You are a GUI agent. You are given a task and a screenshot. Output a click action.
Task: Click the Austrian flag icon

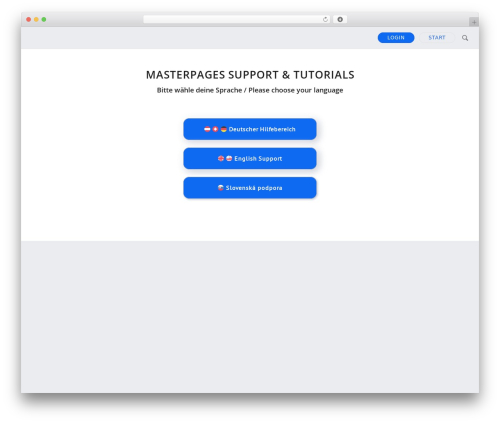207,129
